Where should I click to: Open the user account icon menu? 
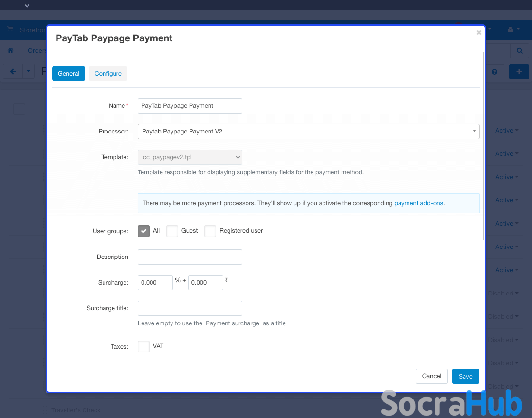coord(513,29)
